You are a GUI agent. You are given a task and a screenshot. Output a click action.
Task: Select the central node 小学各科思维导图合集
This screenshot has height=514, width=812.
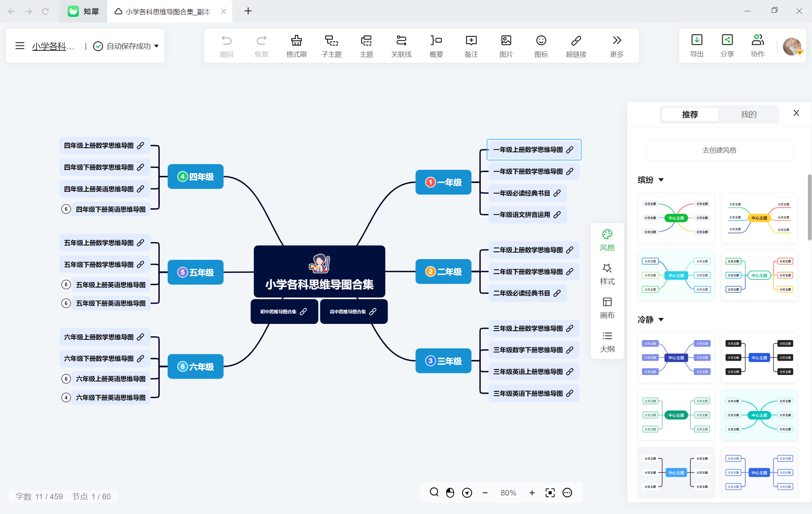[x=320, y=271]
